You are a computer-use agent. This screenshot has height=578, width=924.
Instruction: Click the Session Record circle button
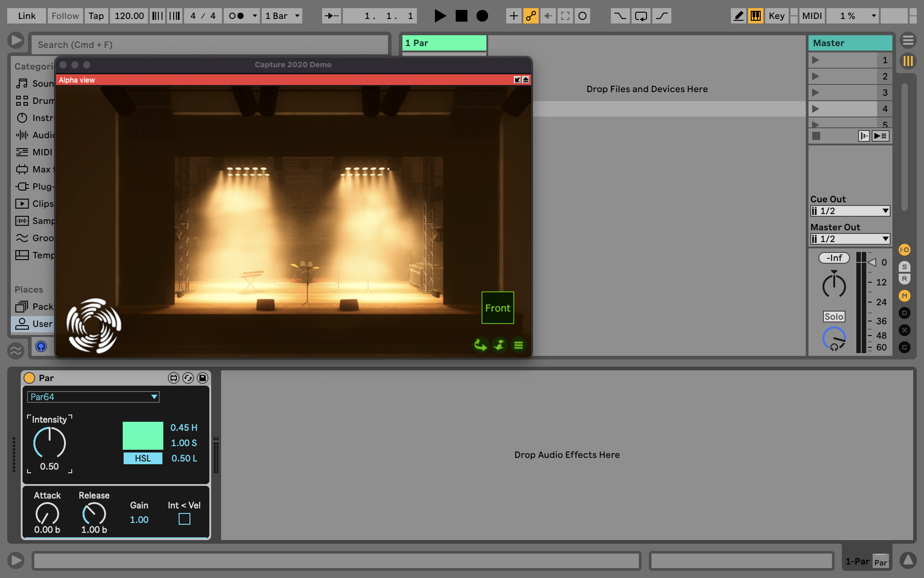coord(582,16)
